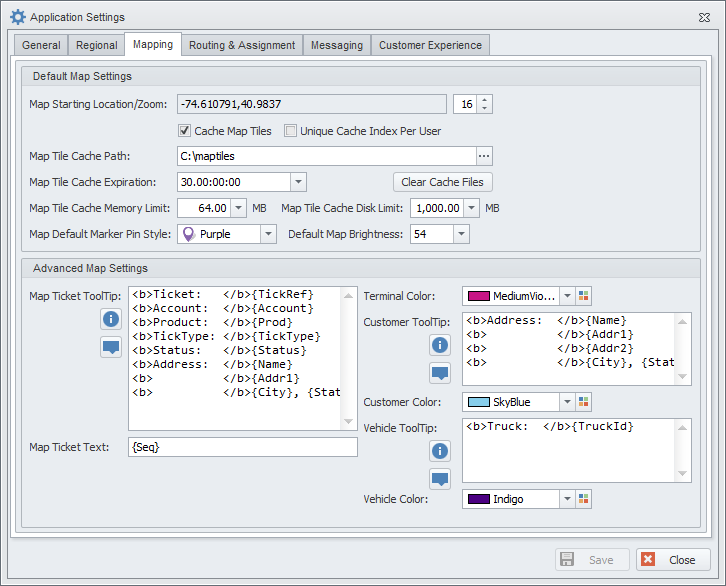Click the MediumVioletRed terminal color swatch
This screenshot has height=586, width=726.
(x=479, y=296)
